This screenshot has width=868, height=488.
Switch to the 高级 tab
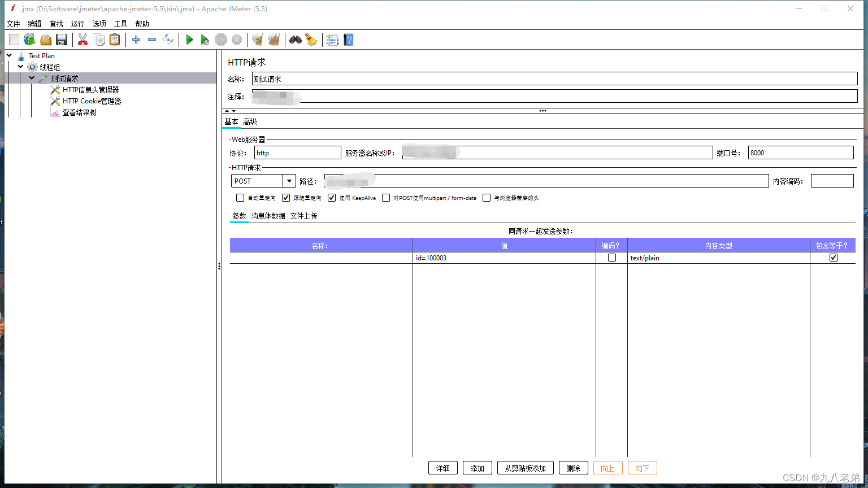coord(250,121)
